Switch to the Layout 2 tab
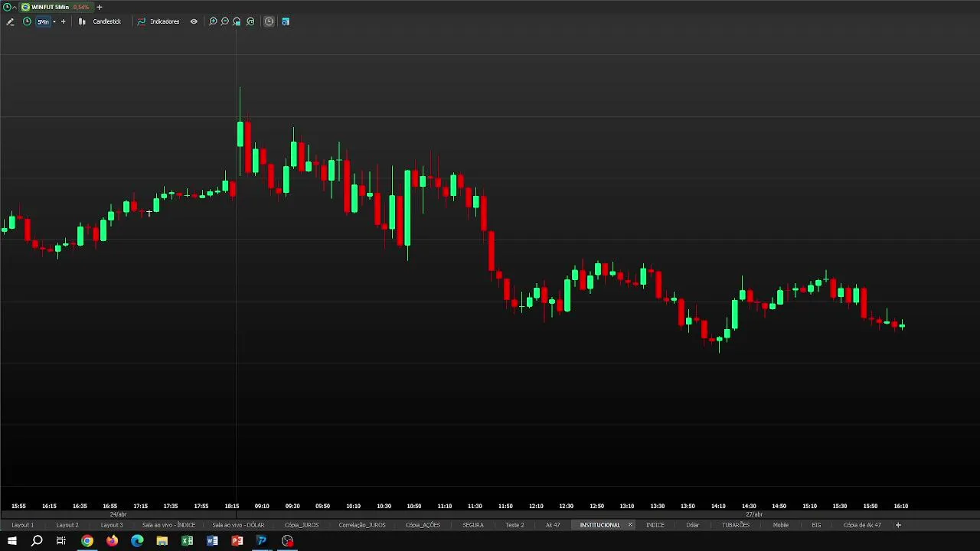This screenshot has width=980, height=551. pyautogui.click(x=67, y=525)
